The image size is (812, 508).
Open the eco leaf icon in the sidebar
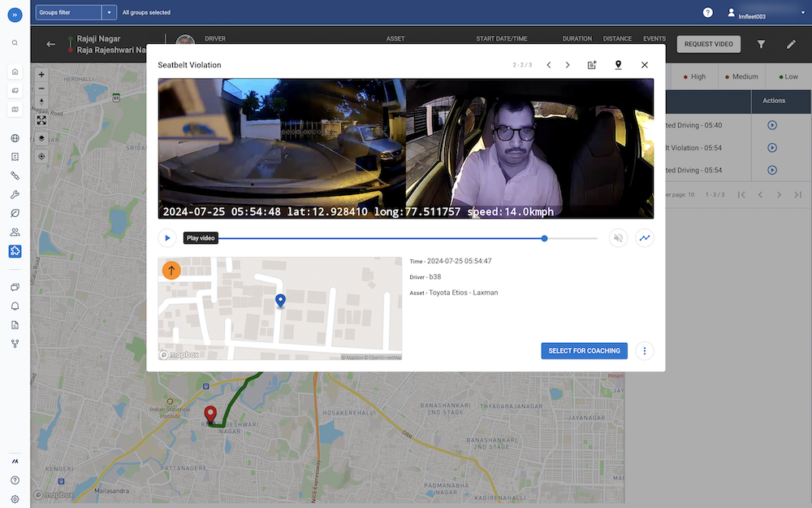[15, 213]
